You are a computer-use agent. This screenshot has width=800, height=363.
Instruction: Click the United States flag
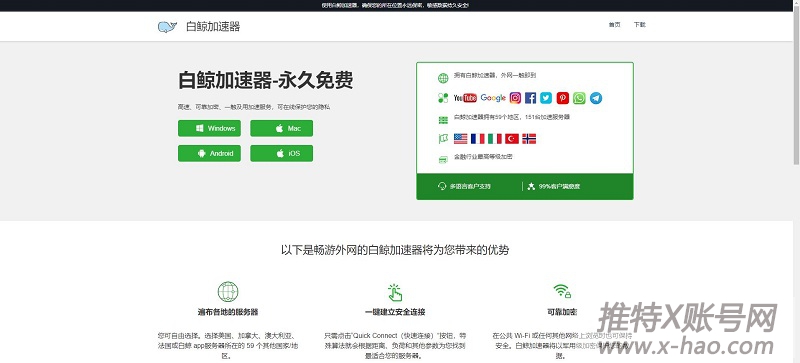pyautogui.click(x=460, y=138)
